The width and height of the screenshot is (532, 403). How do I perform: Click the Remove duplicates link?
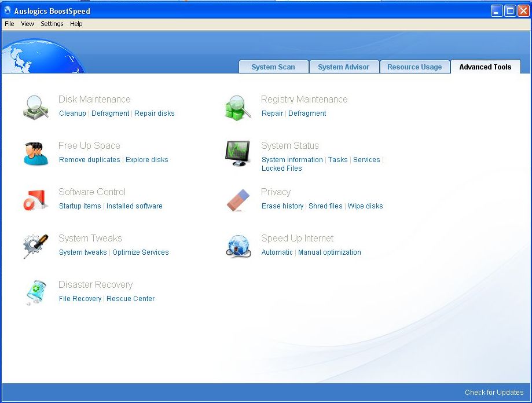click(90, 160)
